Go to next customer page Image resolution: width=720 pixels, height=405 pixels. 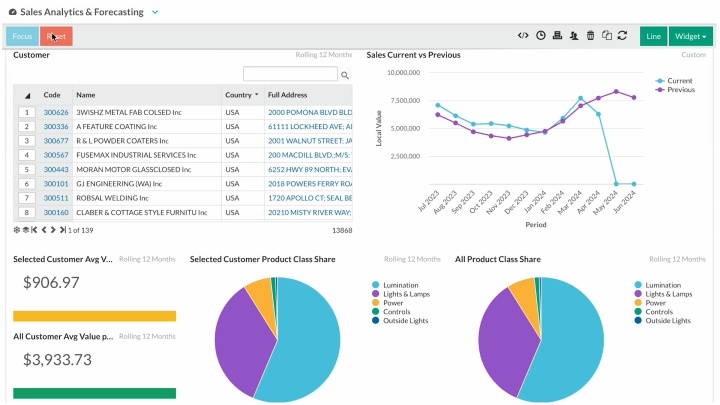pos(53,230)
